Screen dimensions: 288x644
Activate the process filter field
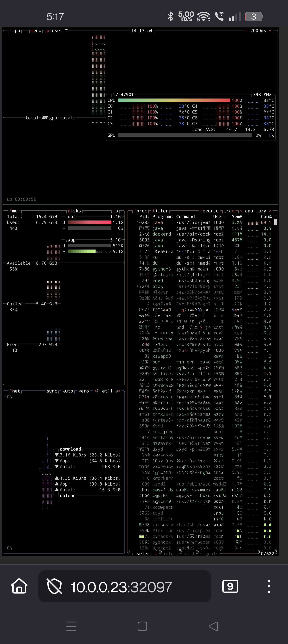(x=160, y=211)
